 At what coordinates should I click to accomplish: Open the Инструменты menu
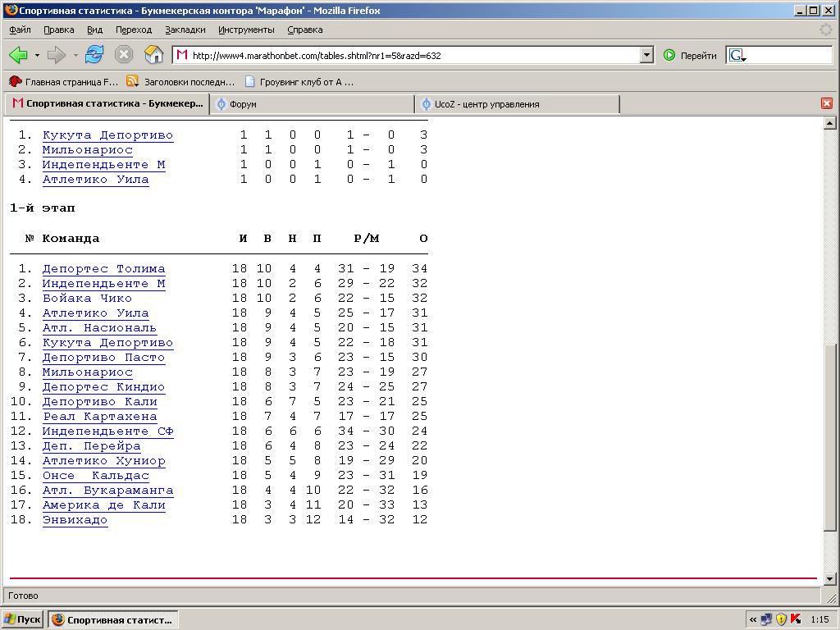coord(246,30)
